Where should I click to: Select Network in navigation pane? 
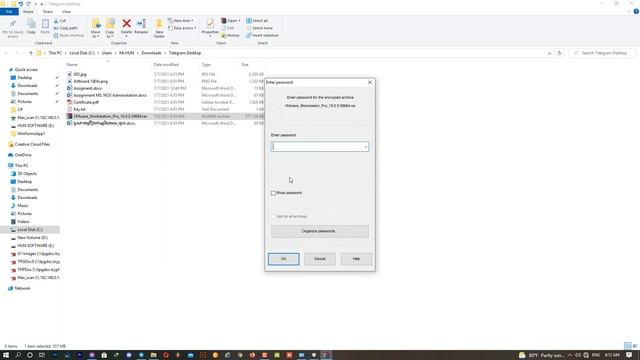pyautogui.click(x=22, y=289)
